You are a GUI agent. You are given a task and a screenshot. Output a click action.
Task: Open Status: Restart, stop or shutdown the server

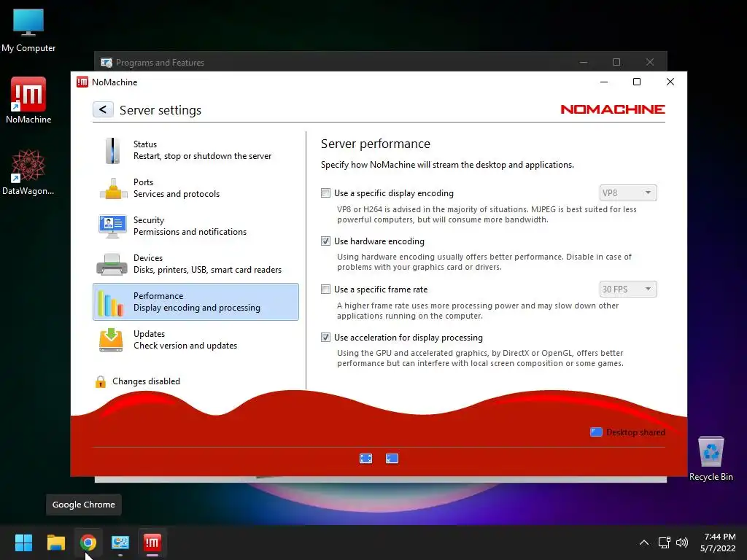[196, 150]
